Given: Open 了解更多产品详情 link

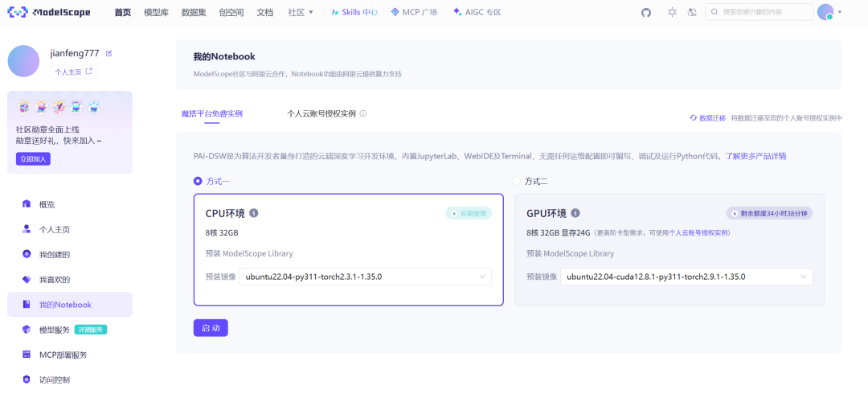Looking at the screenshot, I should click(x=755, y=156).
